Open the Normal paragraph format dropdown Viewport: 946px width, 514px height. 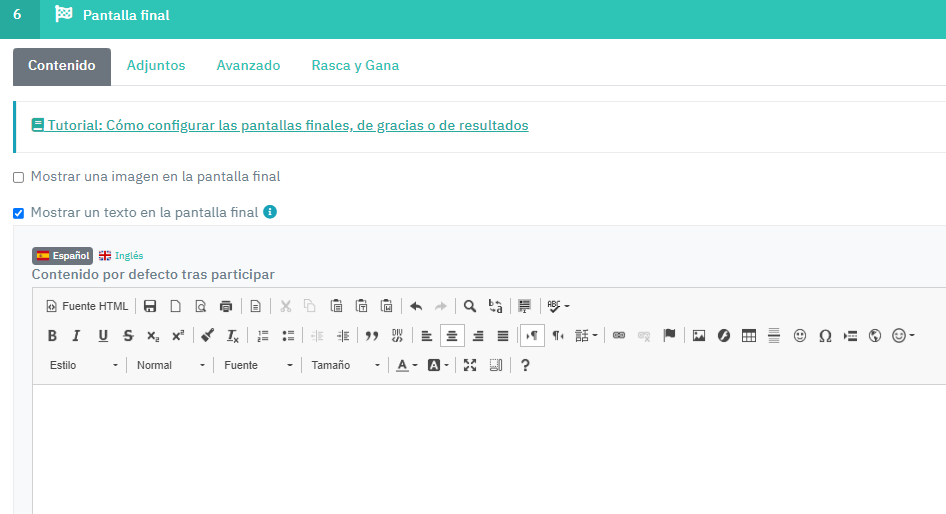tap(170, 365)
